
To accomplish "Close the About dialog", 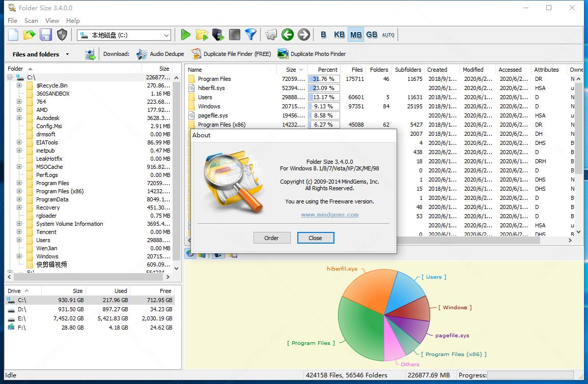I will click(315, 238).
